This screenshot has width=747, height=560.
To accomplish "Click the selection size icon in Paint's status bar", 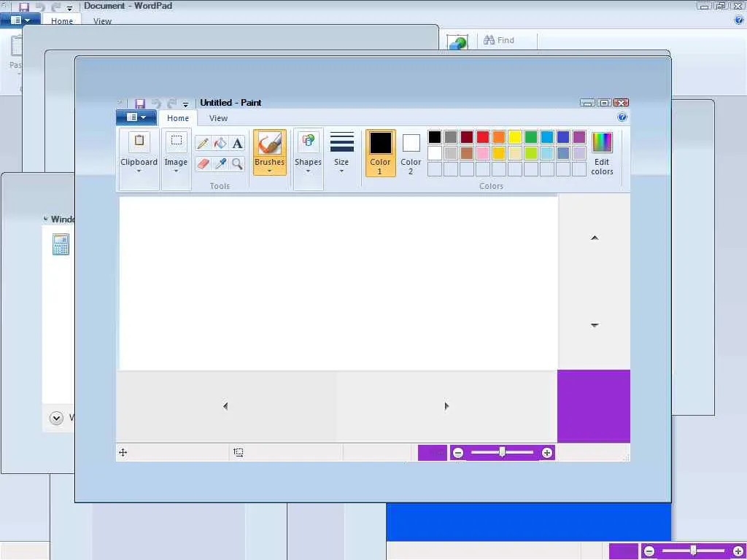I will (x=239, y=452).
